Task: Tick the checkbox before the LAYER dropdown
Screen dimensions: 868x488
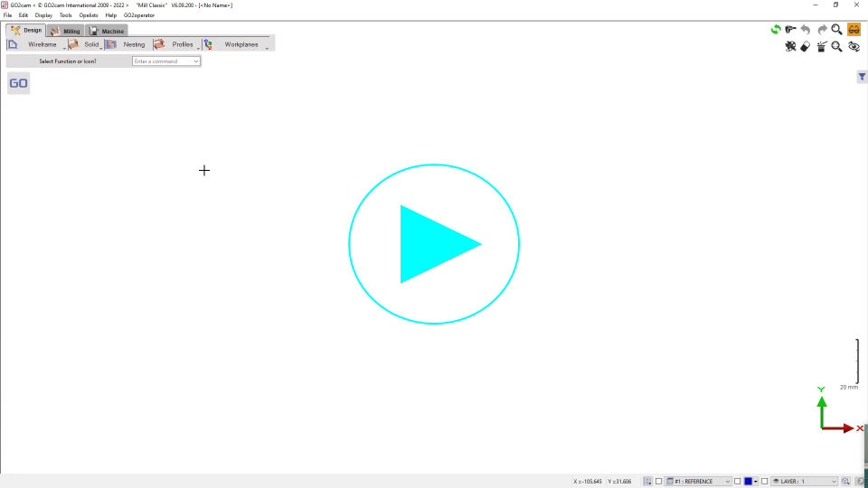Action: click(765, 482)
